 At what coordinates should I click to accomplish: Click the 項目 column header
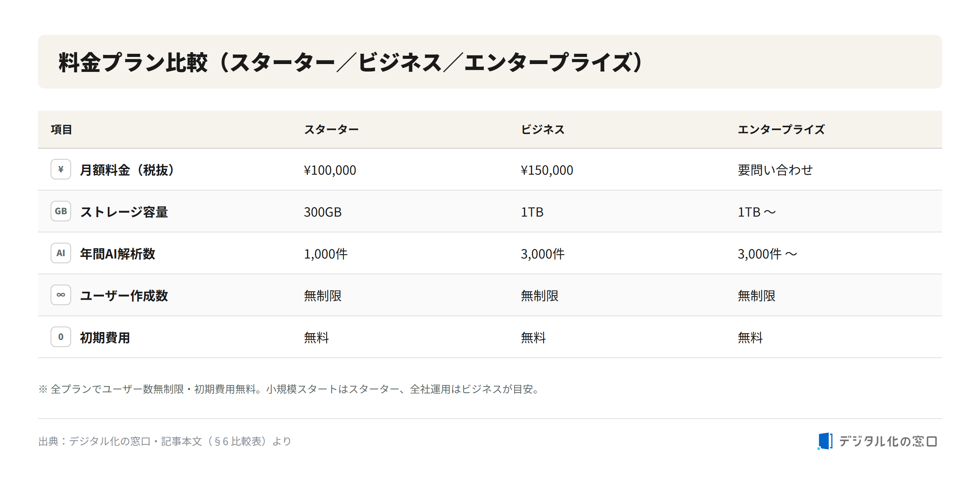tap(61, 130)
